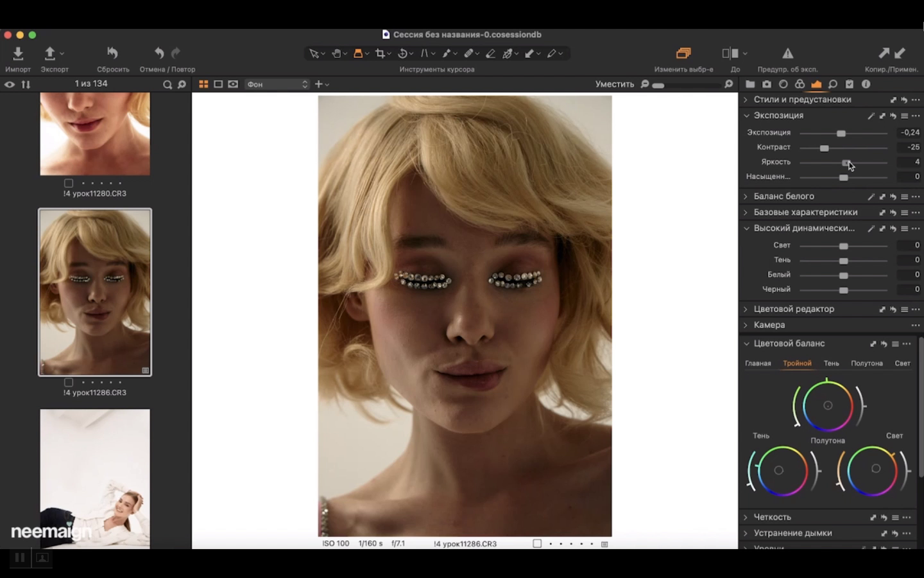Screen dimensions: 924x578
Task: Click the exposure warning triangle icon
Action: click(787, 54)
